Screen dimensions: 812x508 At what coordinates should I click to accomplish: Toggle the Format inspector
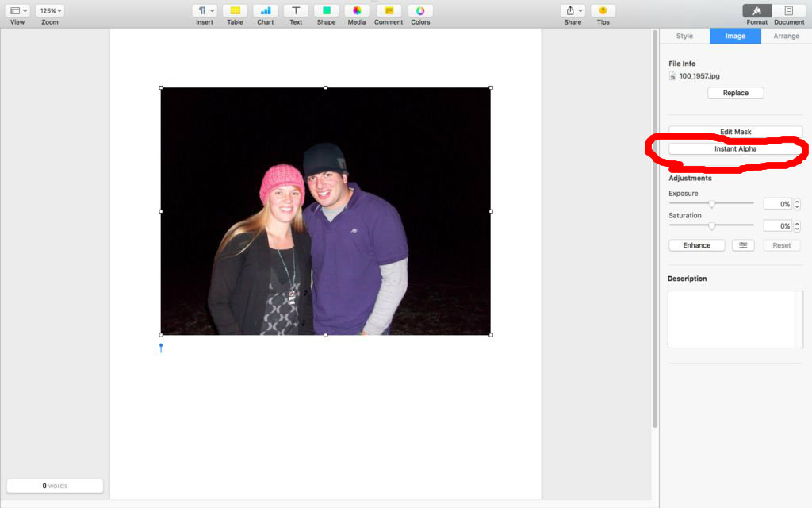click(756, 10)
